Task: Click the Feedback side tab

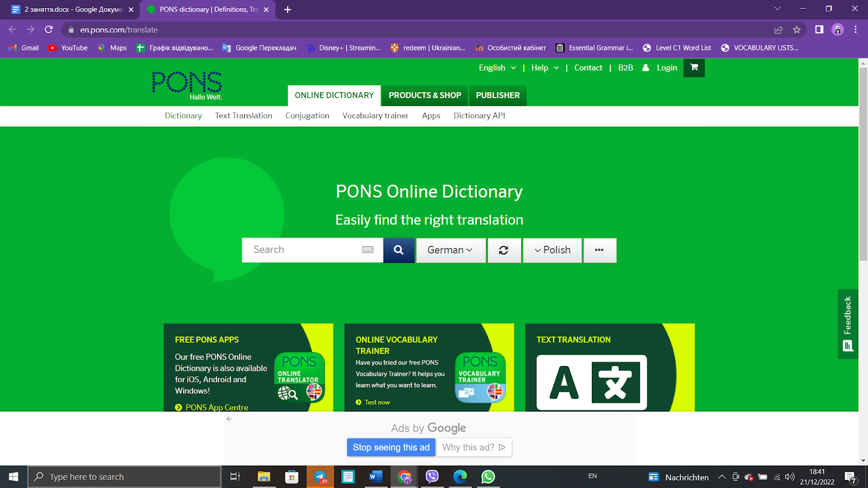Action: click(848, 324)
